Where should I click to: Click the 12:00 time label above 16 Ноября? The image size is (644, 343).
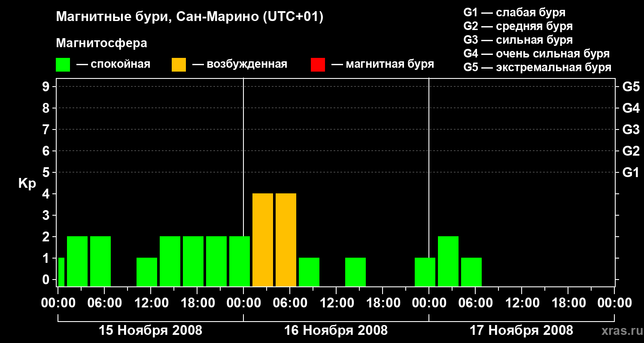[336, 303]
